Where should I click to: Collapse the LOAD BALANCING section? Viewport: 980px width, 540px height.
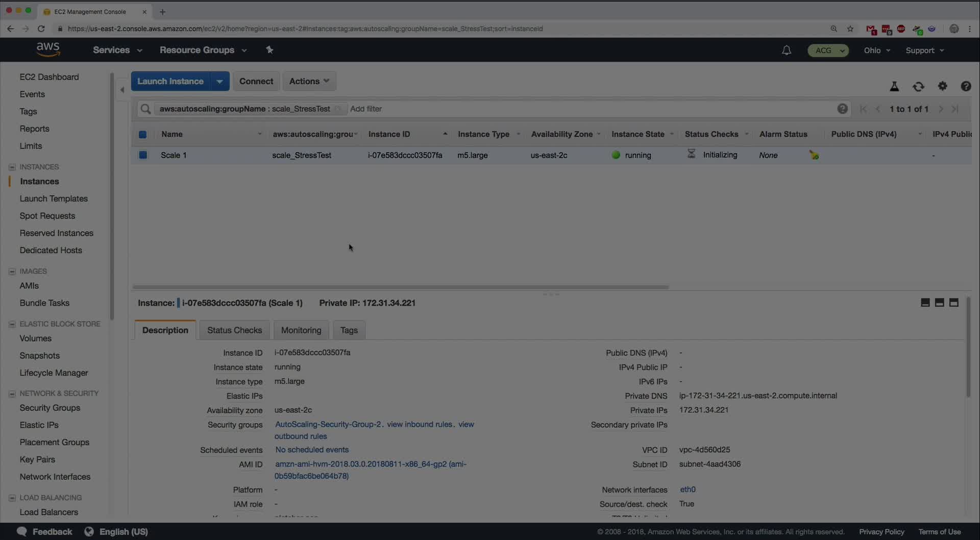click(12, 498)
